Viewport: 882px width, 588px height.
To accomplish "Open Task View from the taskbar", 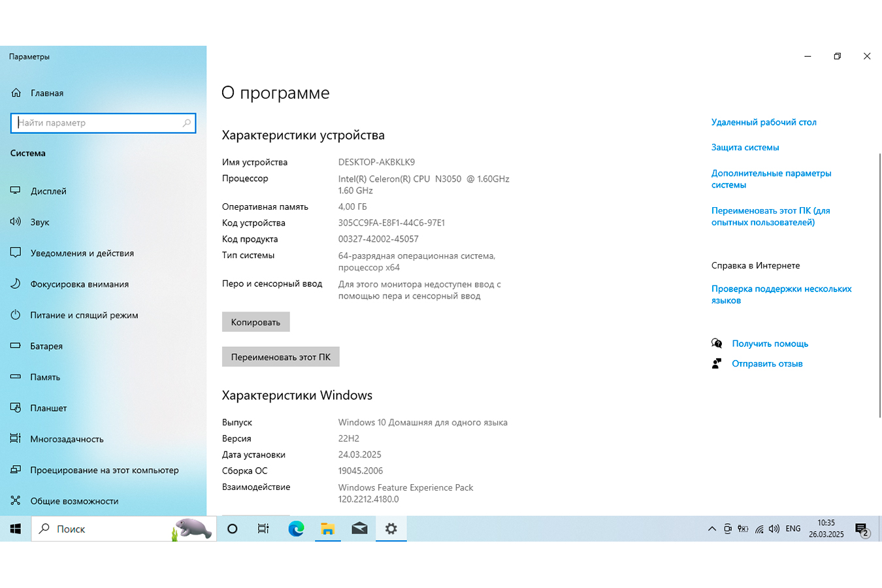I will (263, 529).
